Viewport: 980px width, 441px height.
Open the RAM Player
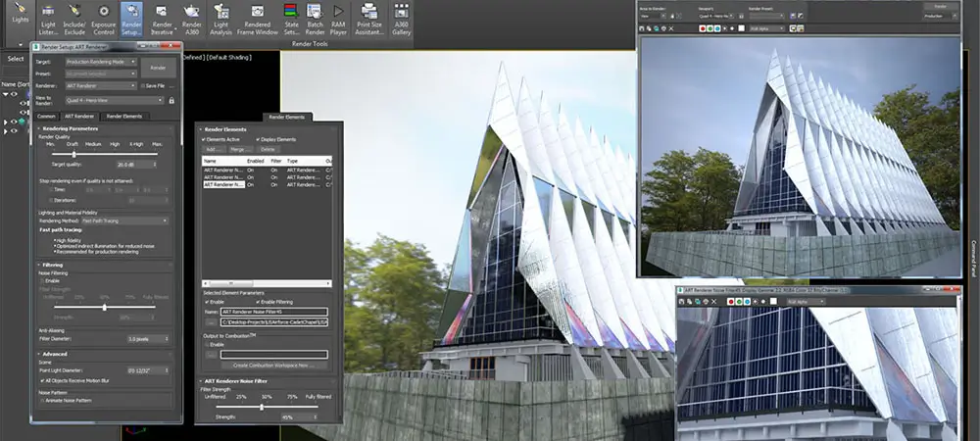click(x=338, y=20)
